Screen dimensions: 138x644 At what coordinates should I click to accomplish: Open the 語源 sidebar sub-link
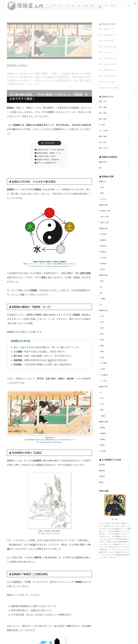(102, 193)
